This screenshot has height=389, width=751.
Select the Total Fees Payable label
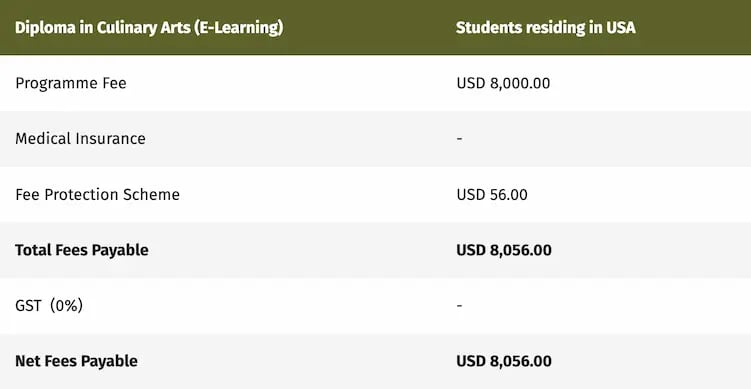(x=82, y=250)
